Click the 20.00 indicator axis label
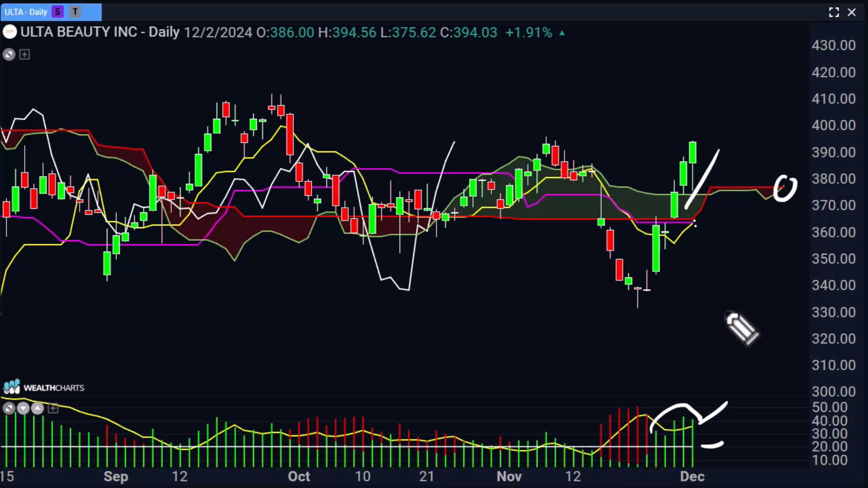 tap(829, 447)
